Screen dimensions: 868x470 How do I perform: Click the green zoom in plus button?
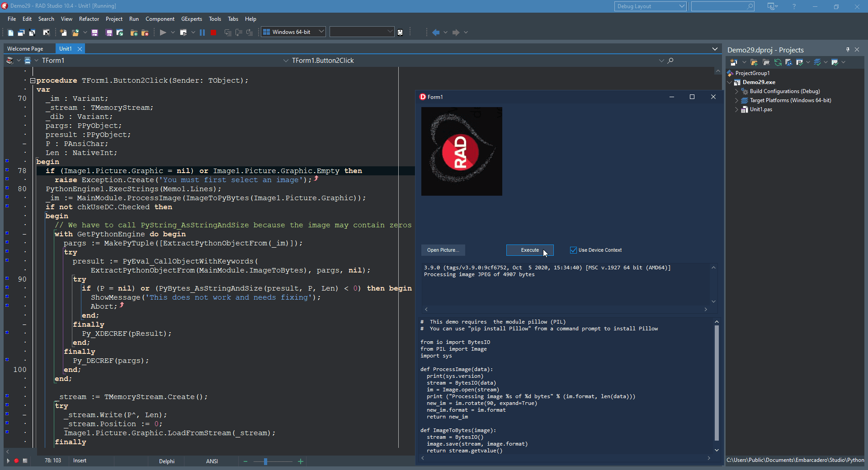[x=301, y=461]
